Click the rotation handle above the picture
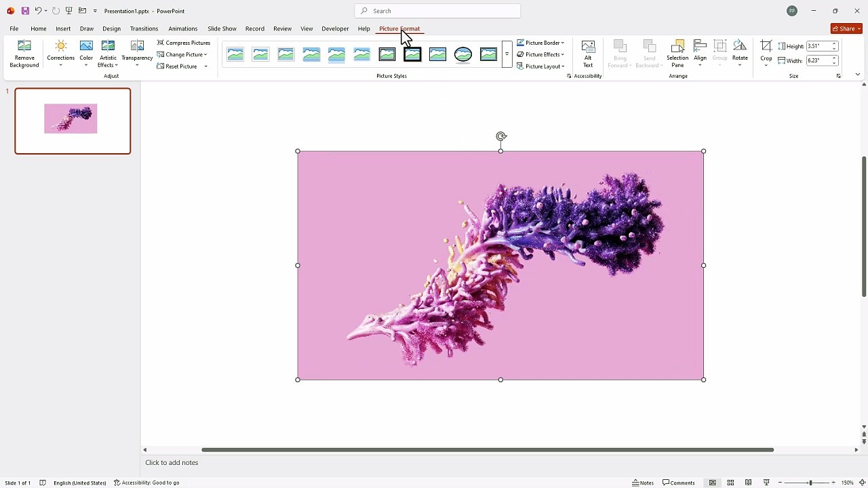 (x=500, y=136)
